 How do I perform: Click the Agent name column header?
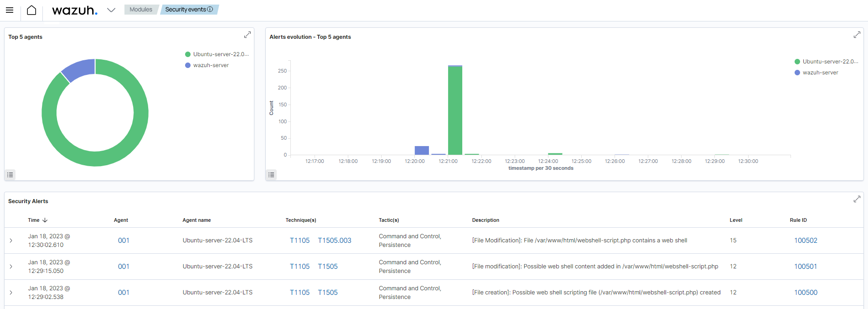[x=196, y=220]
